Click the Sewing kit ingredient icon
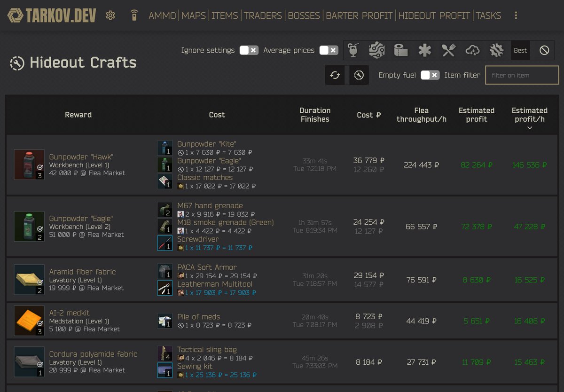 164,370
